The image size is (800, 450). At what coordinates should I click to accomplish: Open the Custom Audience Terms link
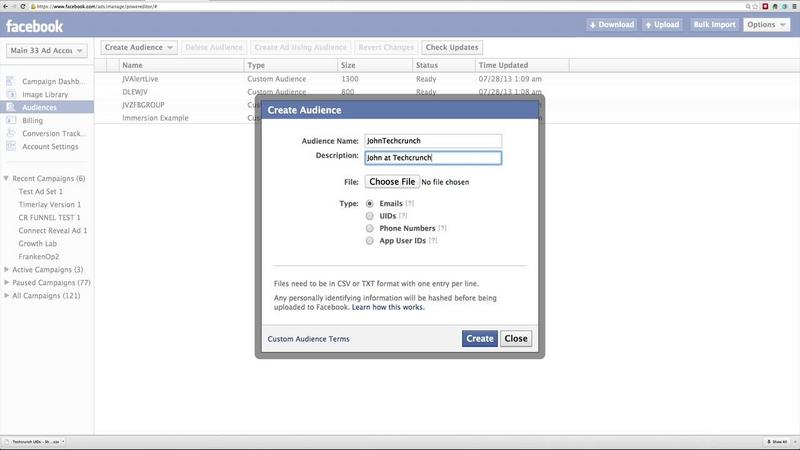click(x=308, y=339)
